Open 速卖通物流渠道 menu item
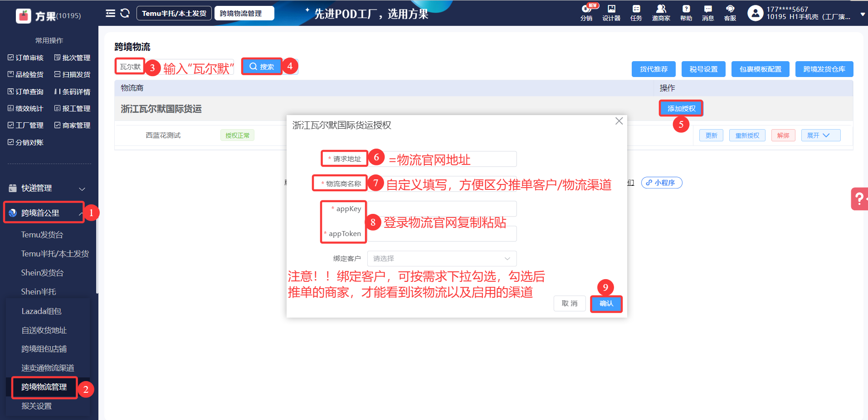Image resolution: width=868 pixels, height=420 pixels. 48,368
